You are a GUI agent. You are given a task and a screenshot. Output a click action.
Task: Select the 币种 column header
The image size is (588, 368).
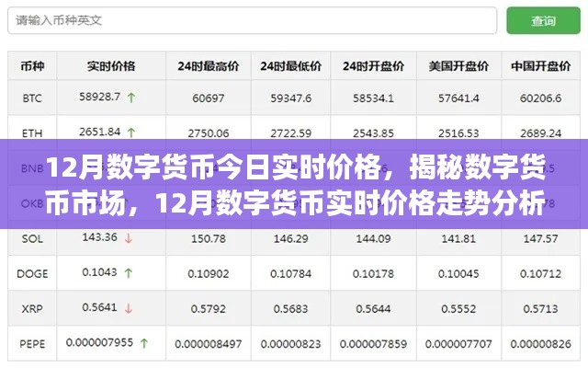[32, 65]
